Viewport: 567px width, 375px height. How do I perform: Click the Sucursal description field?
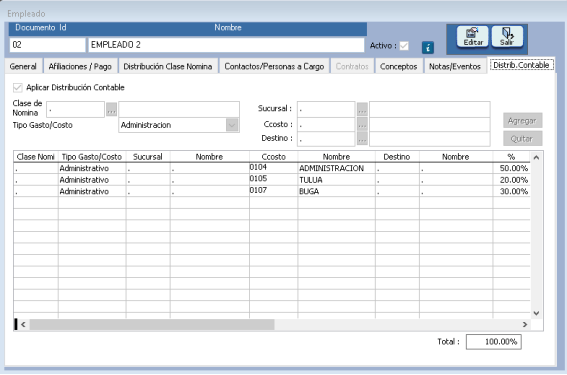430,109
